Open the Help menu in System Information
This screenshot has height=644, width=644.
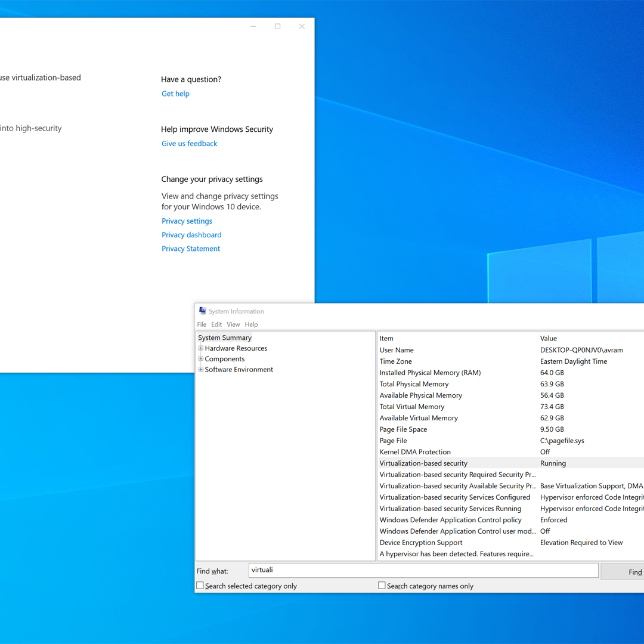tap(252, 324)
